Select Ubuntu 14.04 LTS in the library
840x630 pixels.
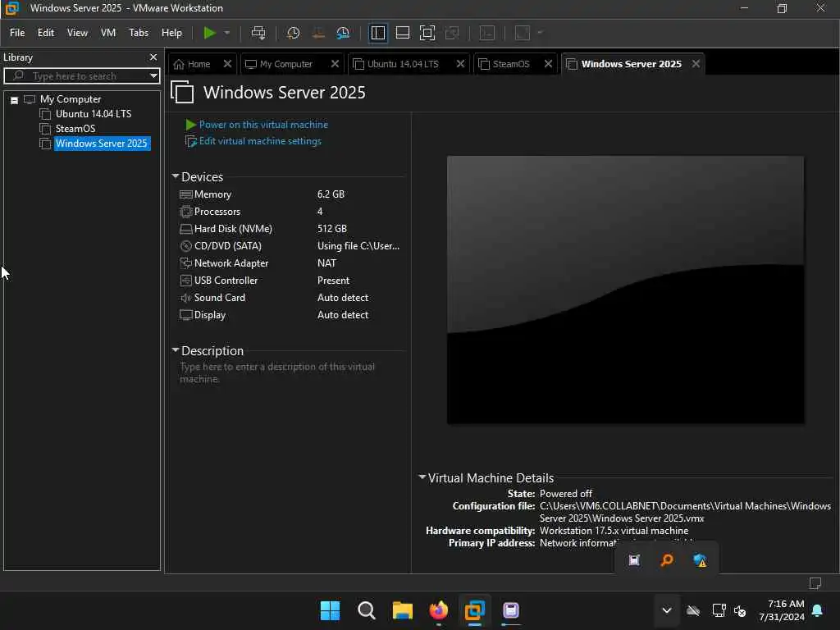coord(94,113)
